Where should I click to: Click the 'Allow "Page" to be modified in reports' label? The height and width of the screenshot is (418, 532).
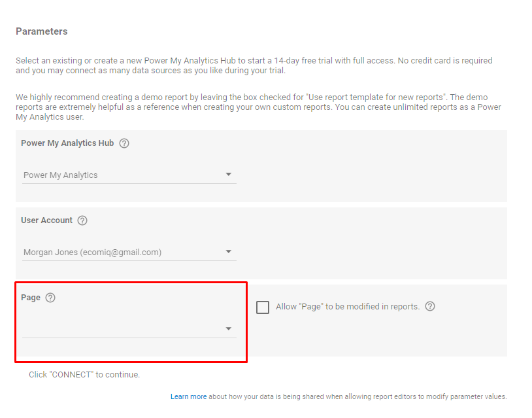coord(348,307)
